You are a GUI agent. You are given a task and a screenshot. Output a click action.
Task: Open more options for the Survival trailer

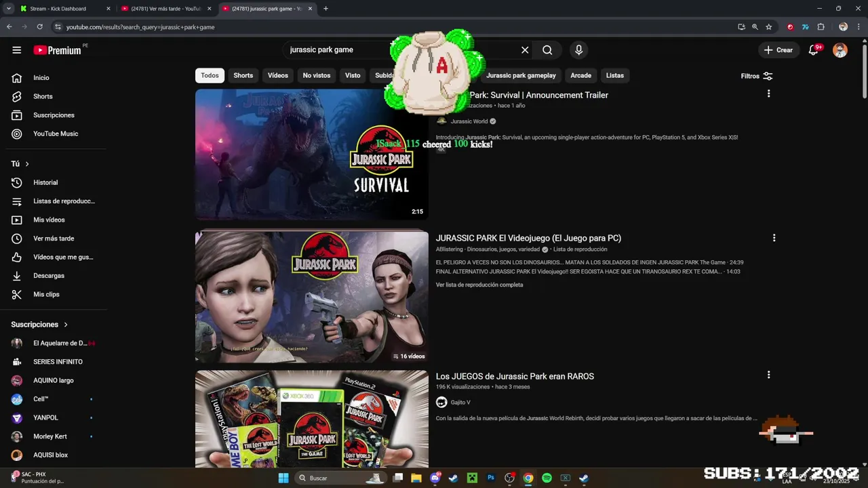point(768,94)
